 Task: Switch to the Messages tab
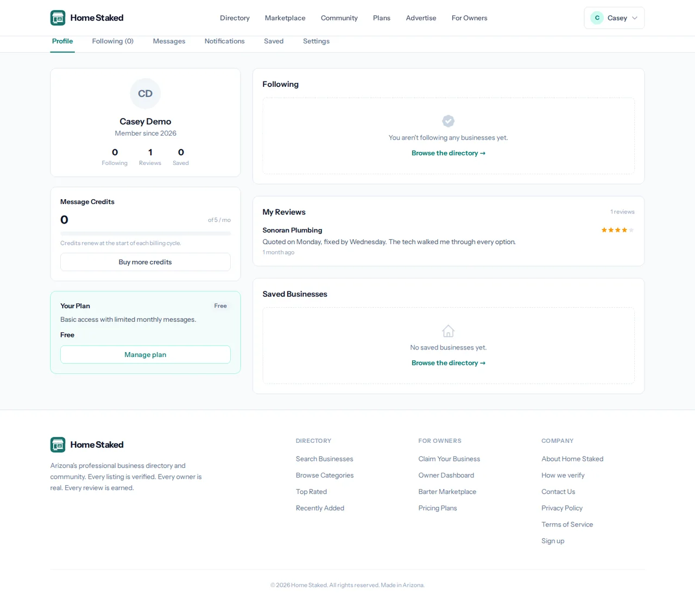point(169,41)
